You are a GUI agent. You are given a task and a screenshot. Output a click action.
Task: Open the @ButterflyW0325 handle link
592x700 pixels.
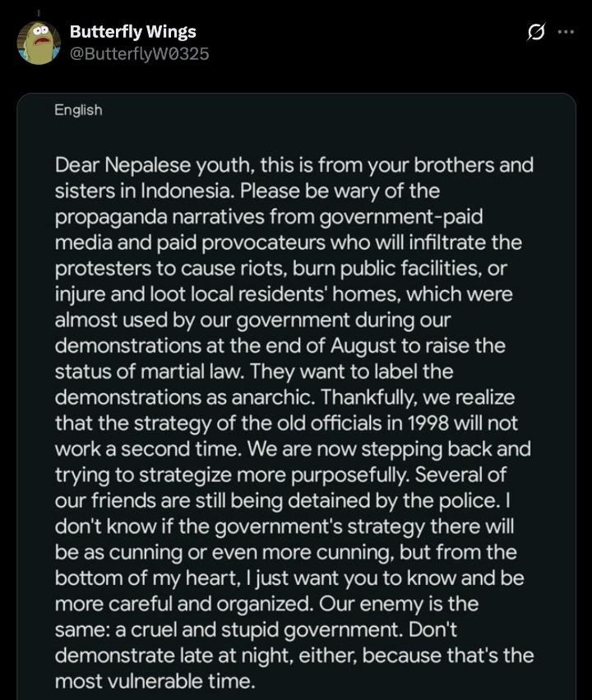pyautogui.click(x=139, y=53)
